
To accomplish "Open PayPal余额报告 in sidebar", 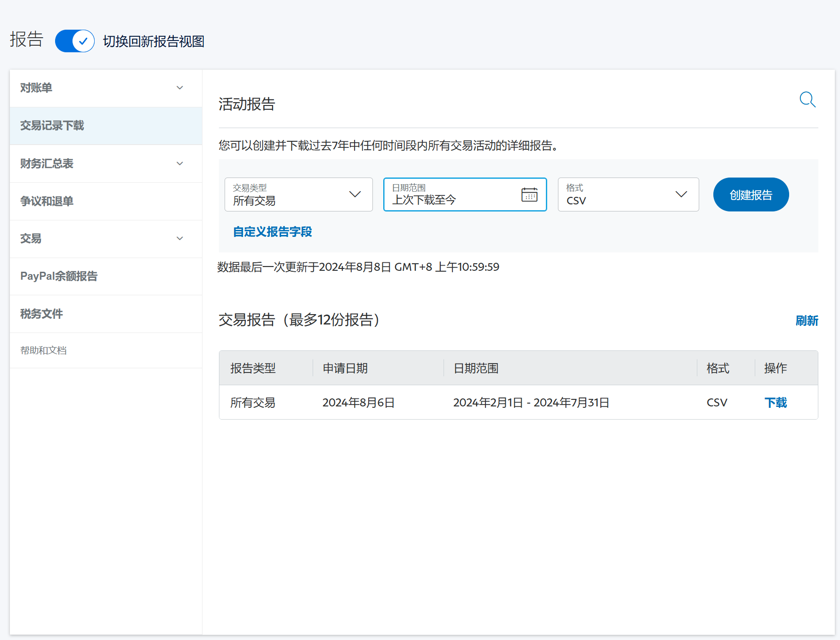I will 106,276.
